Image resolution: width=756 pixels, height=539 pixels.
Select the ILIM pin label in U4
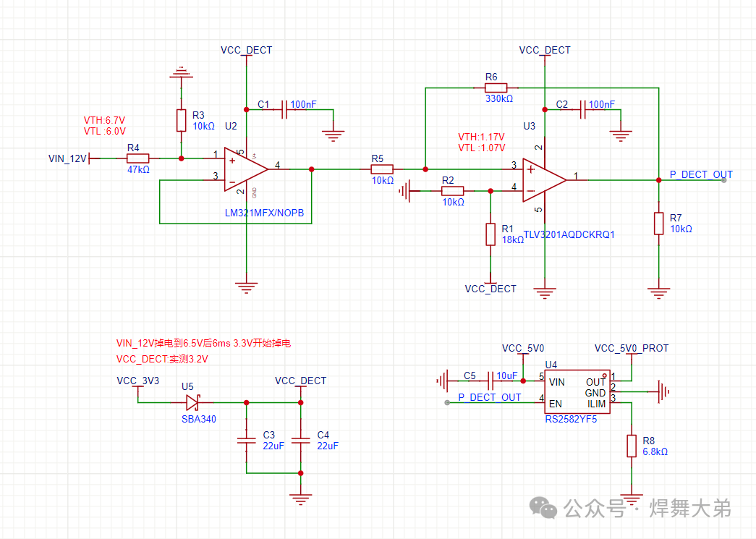click(596, 404)
